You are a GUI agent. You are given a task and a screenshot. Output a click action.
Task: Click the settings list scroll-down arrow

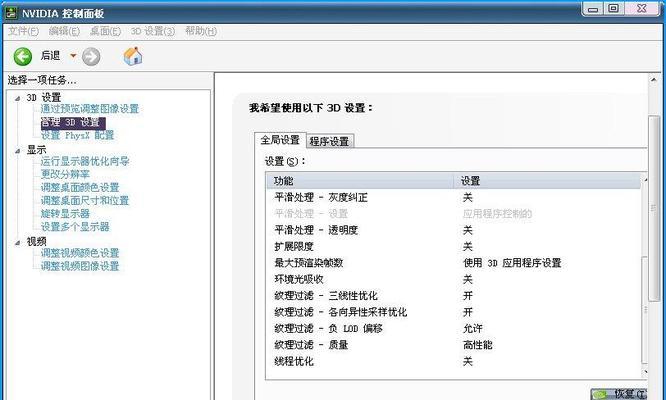tap(645, 372)
